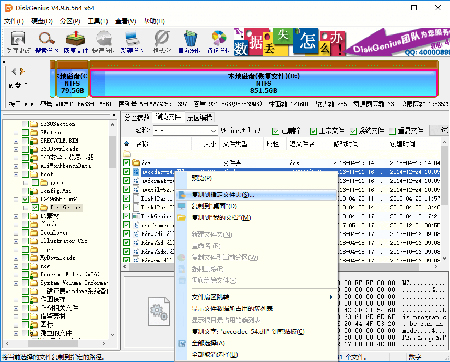Toggle the System files filter checkbox
The image size is (450, 362).
[353, 131]
